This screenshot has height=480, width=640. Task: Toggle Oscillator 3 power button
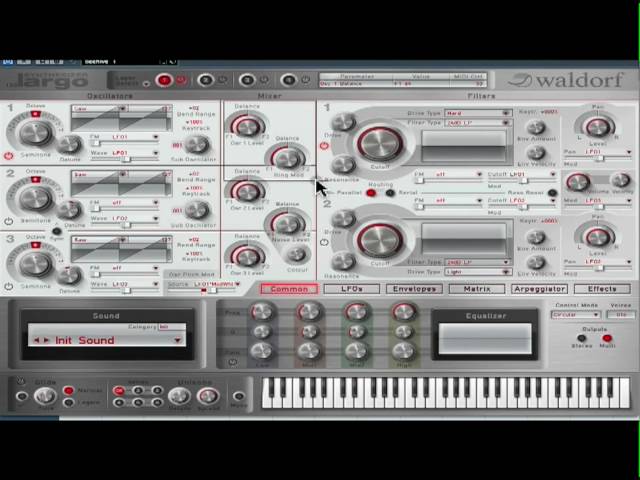[8, 287]
